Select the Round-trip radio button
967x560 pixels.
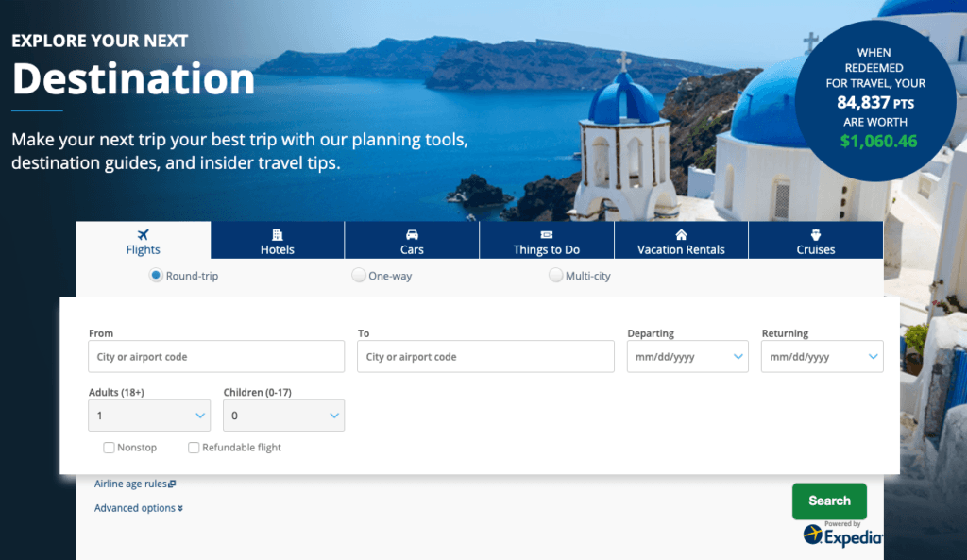(156, 275)
